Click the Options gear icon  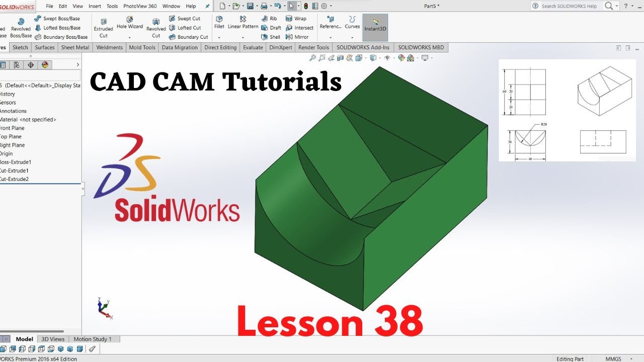tap(324, 6)
